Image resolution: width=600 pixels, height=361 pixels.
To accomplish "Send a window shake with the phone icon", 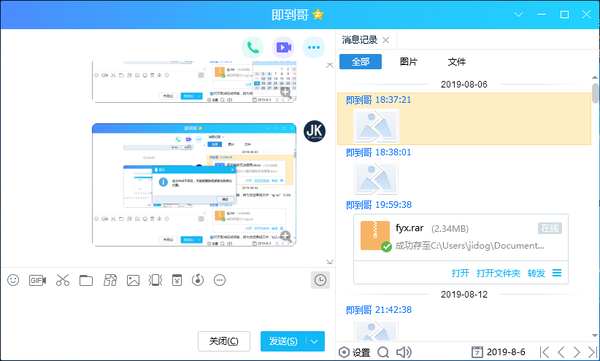I will pos(155,280).
